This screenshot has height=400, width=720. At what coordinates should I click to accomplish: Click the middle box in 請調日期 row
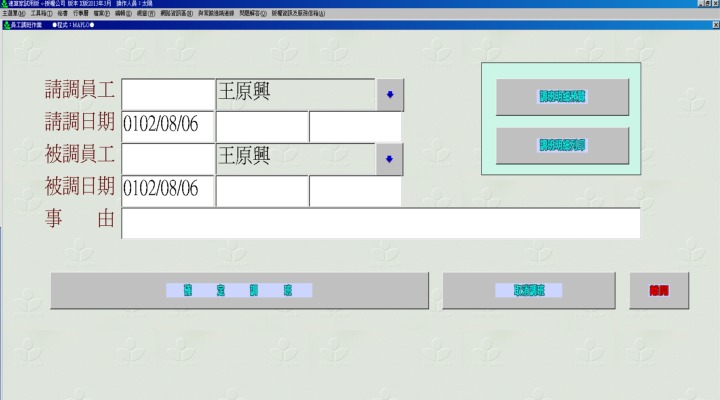pyautogui.click(x=262, y=126)
